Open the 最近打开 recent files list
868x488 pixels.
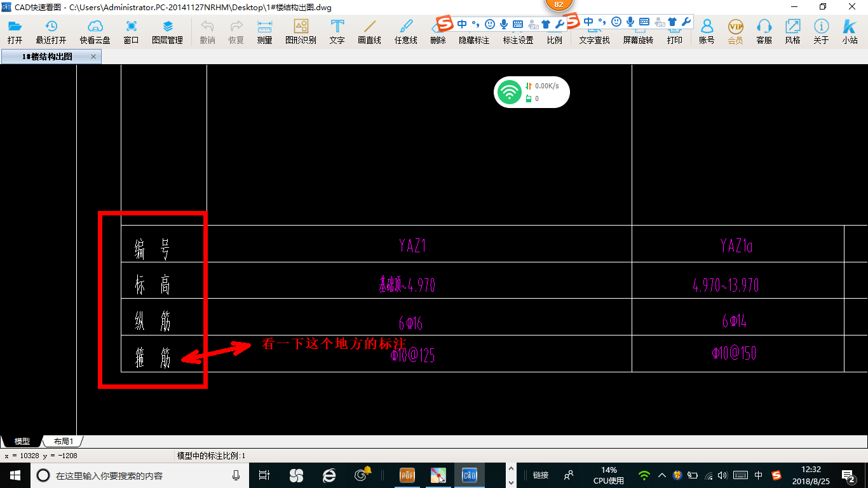51,32
